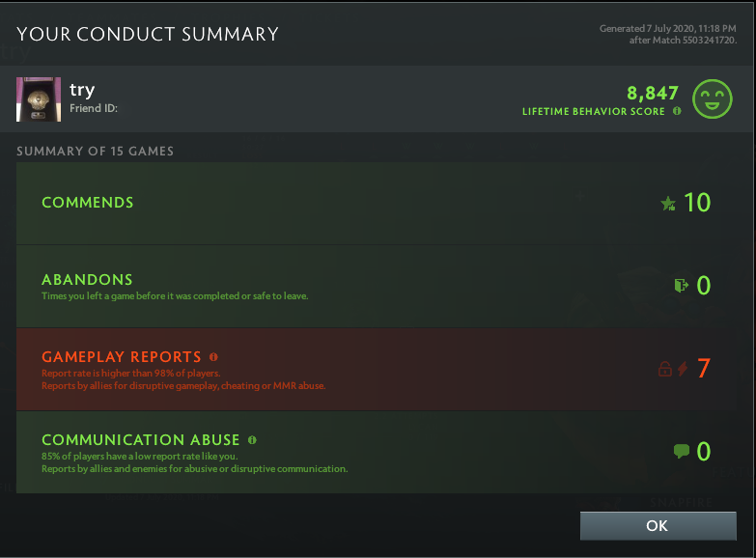The image size is (756, 558).
Task: Click the 8,847 behavior score number
Action: tap(653, 93)
